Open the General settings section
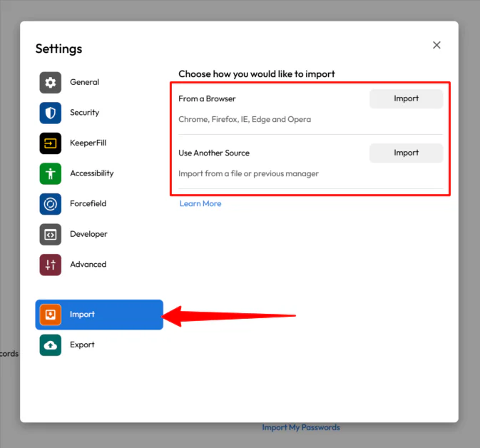This screenshot has height=448, width=480. tap(99, 82)
